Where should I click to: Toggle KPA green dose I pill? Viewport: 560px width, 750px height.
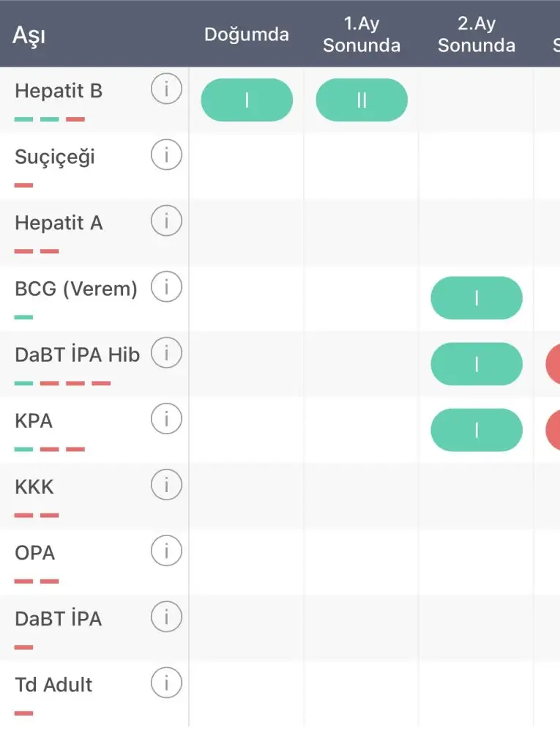(477, 430)
